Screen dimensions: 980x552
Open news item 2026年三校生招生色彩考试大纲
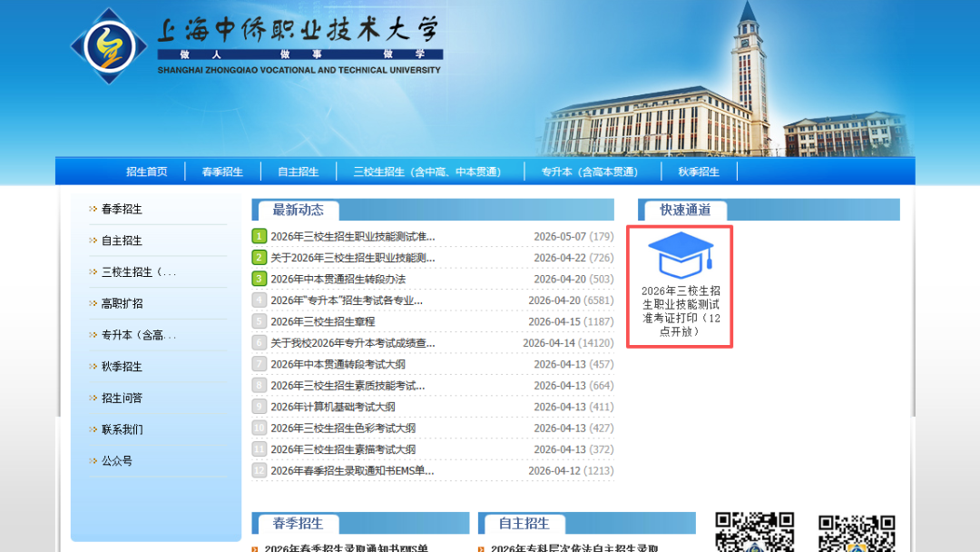coord(343,428)
